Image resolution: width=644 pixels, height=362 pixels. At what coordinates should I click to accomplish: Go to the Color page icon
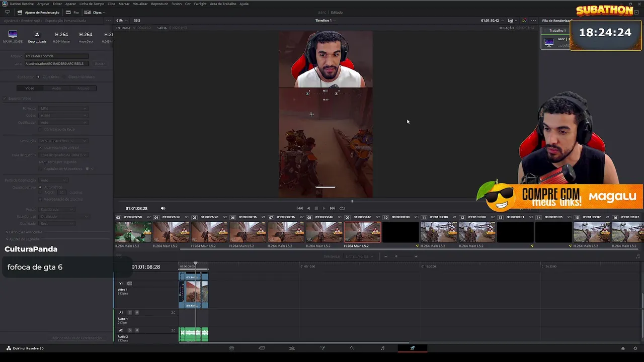(x=352, y=348)
